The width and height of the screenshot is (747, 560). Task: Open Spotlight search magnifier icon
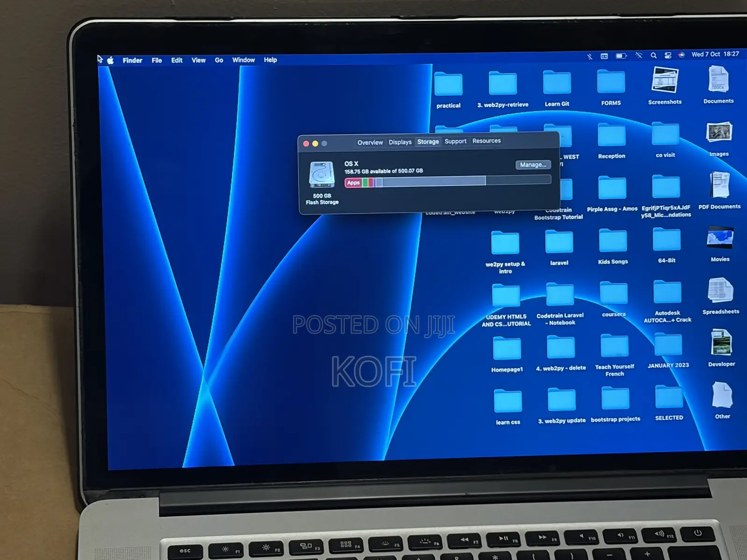[x=654, y=55]
